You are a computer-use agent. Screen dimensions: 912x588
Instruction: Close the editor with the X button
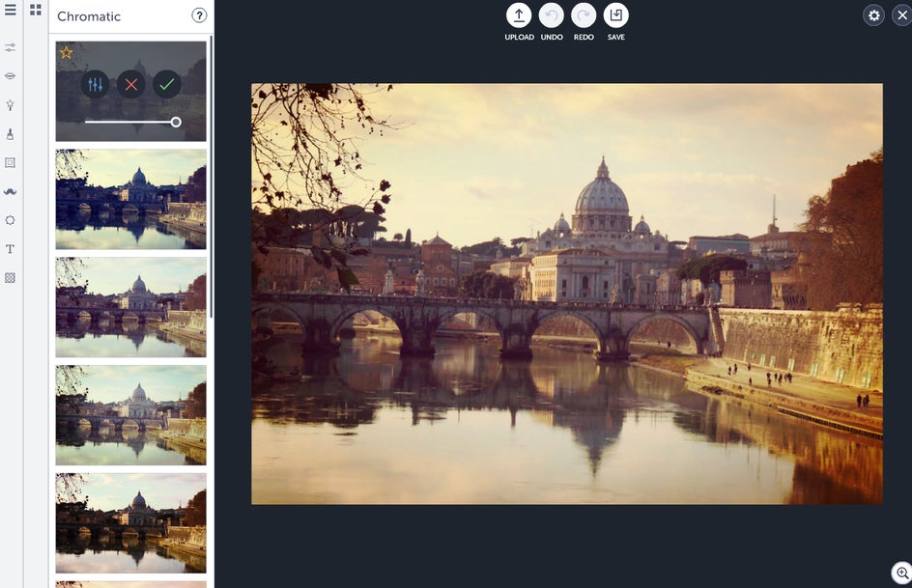click(x=901, y=15)
